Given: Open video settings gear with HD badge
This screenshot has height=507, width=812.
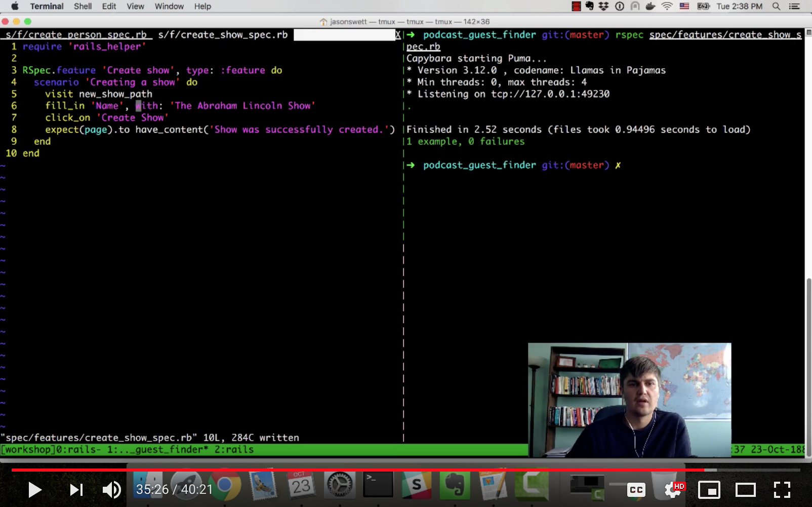Looking at the screenshot, I should [x=674, y=489].
